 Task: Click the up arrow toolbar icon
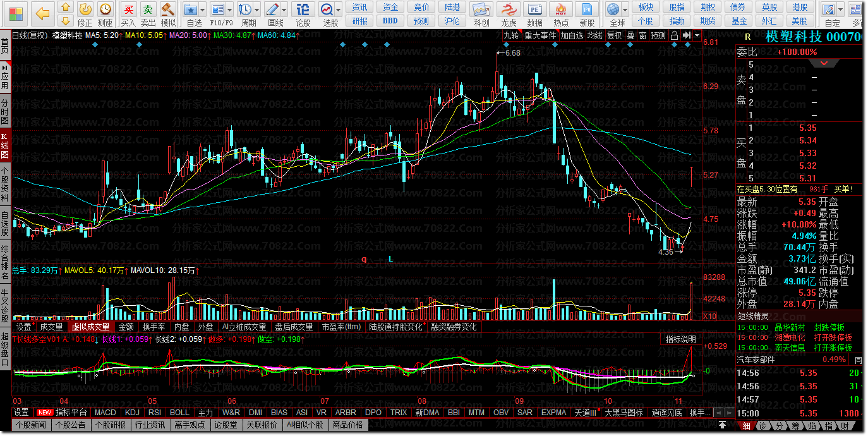65,8
